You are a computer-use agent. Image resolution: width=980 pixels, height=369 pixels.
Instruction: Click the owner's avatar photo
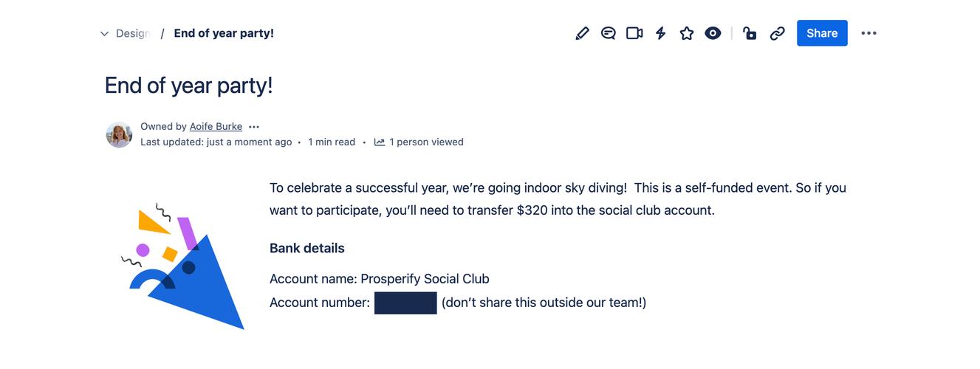click(119, 134)
